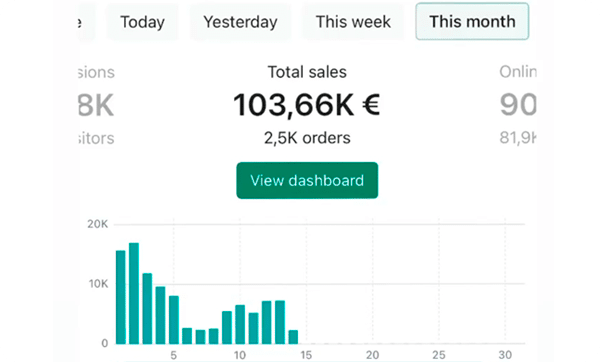Select the Today filter tab
This screenshot has height=362, width=600.
(x=142, y=22)
